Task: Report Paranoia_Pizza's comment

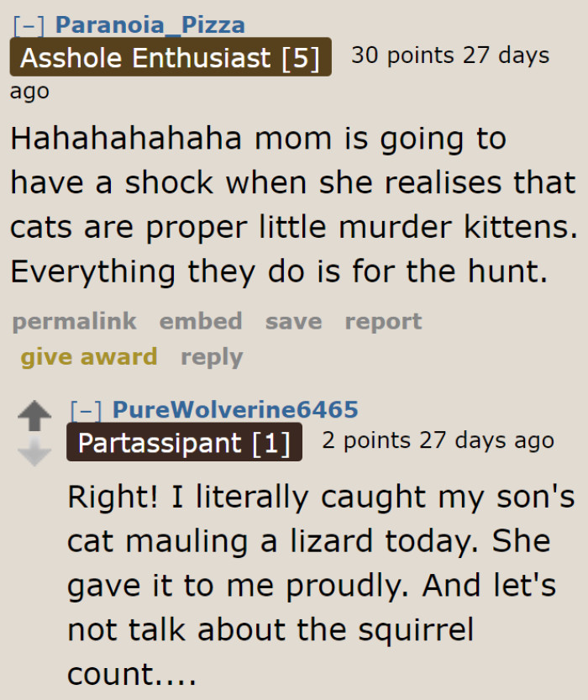Action: (383, 321)
